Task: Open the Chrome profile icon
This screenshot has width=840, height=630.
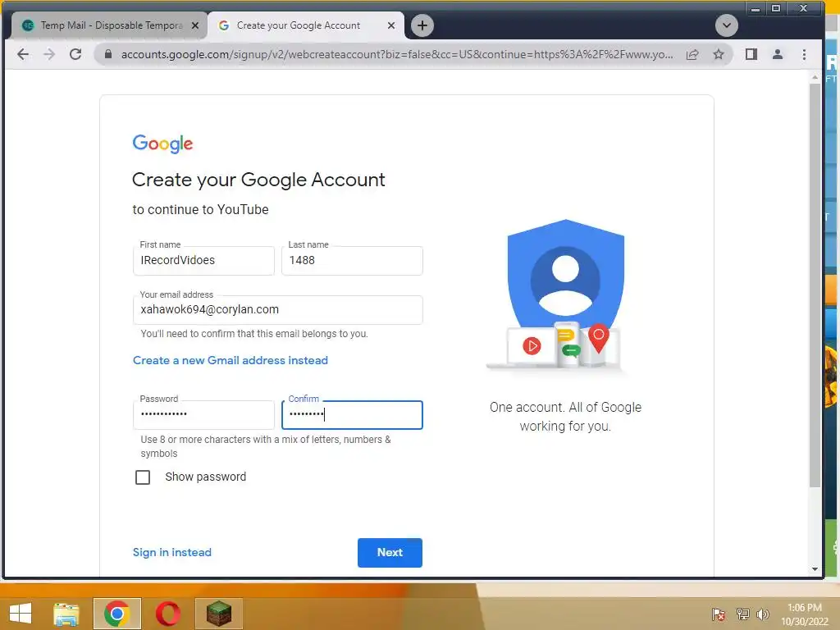Action: tap(778, 54)
